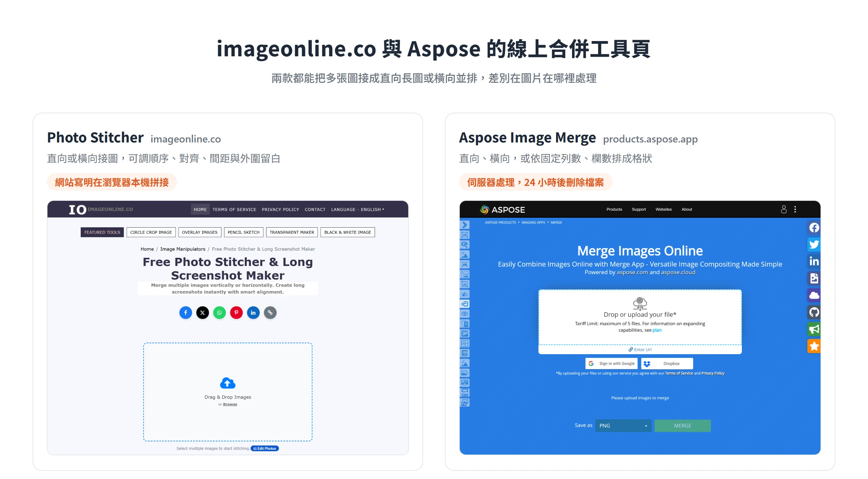Click LinkedIn icon in Aspose right sidebar
The image size is (868, 479).
pos(814,261)
